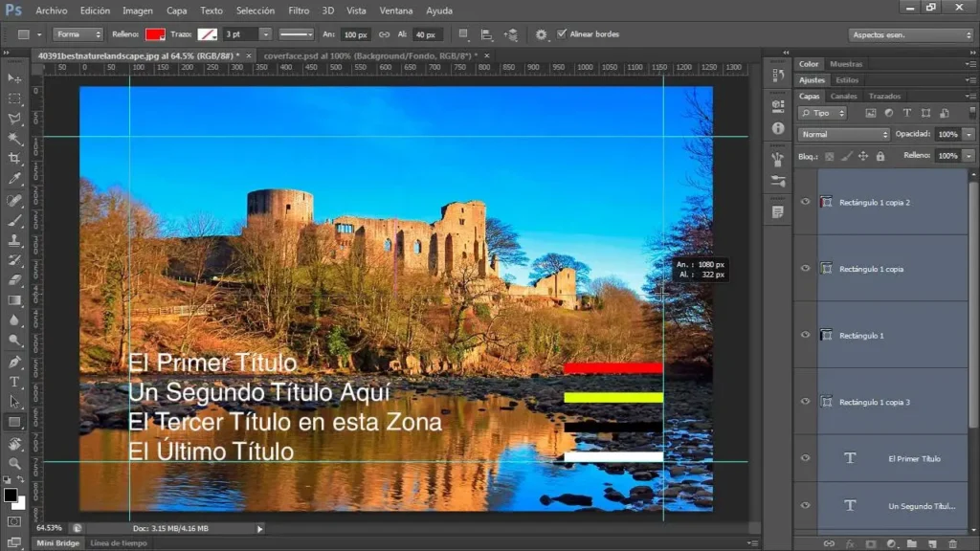Viewport: 980px width, 551px height.
Task: Open the Archivo menu
Action: point(52,11)
